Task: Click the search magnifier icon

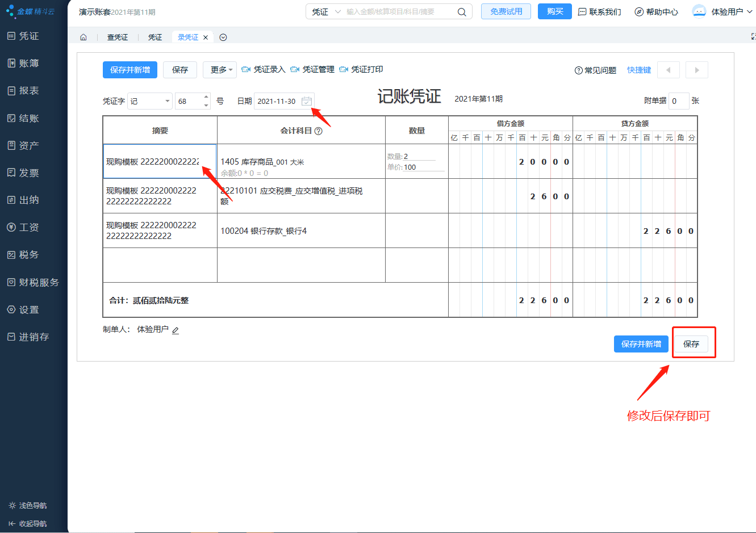Action: (x=462, y=12)
